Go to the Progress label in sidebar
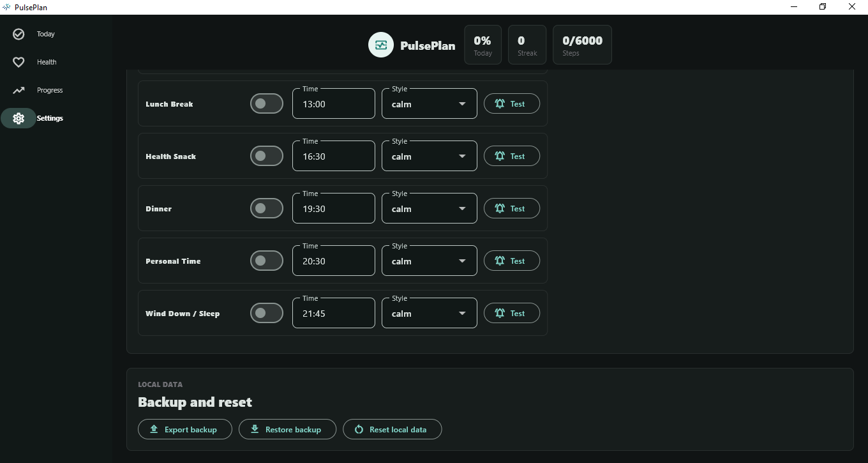868x463 pixels. pos(50,90)
